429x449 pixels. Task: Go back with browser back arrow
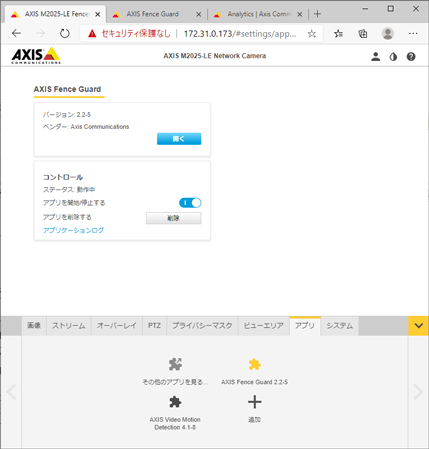(x=16, y=33)
